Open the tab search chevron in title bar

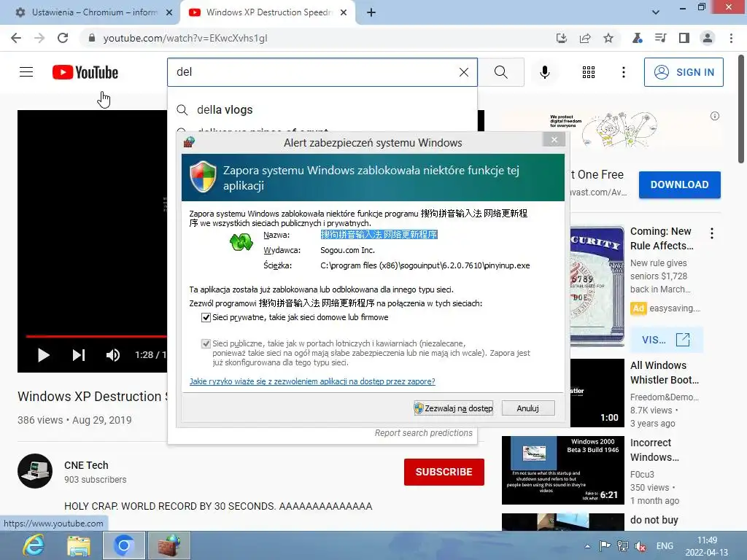coord(656,12)
